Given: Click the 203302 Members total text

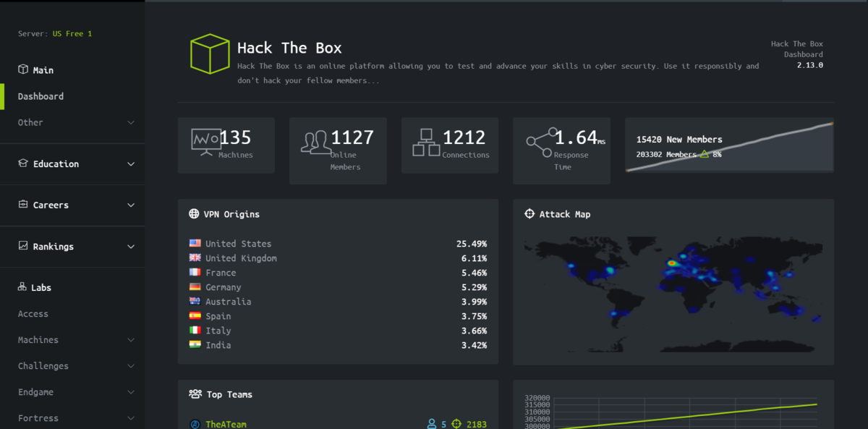Looking at the screenshot, I should [666, 154].
